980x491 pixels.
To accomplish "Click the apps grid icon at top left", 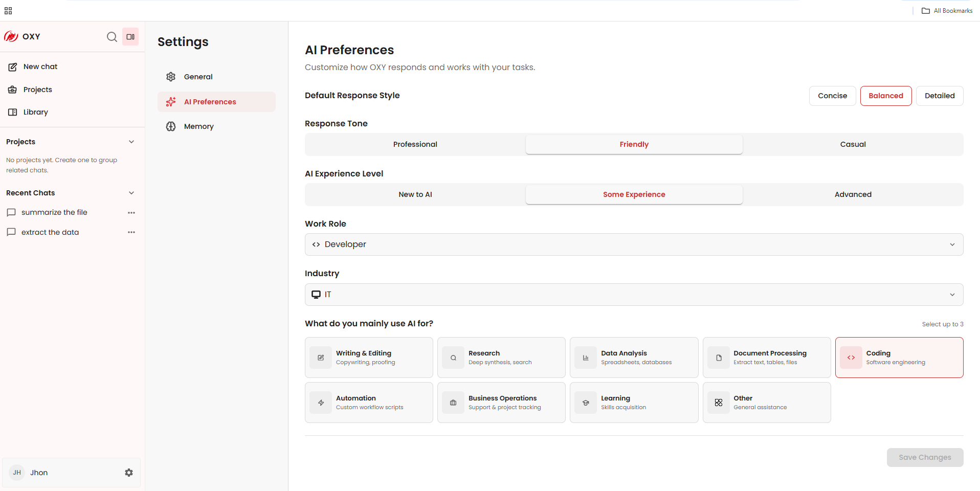I will coord(8,11).
